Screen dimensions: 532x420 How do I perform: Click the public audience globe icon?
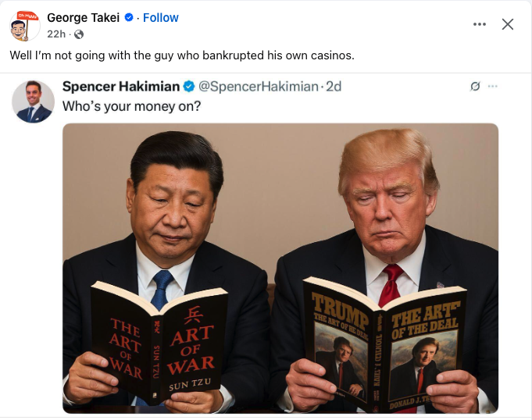(79, 34)
